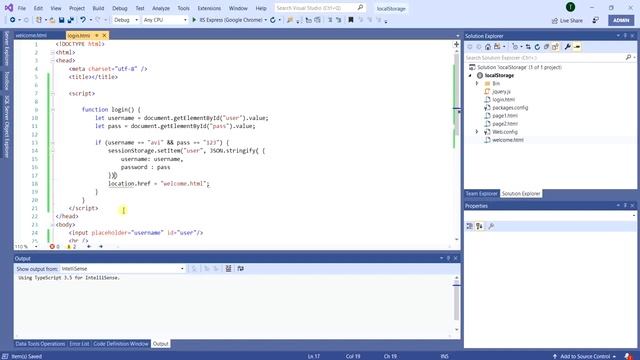
Task: Click the Sync with Active Document icon
Action: point(528,47)
